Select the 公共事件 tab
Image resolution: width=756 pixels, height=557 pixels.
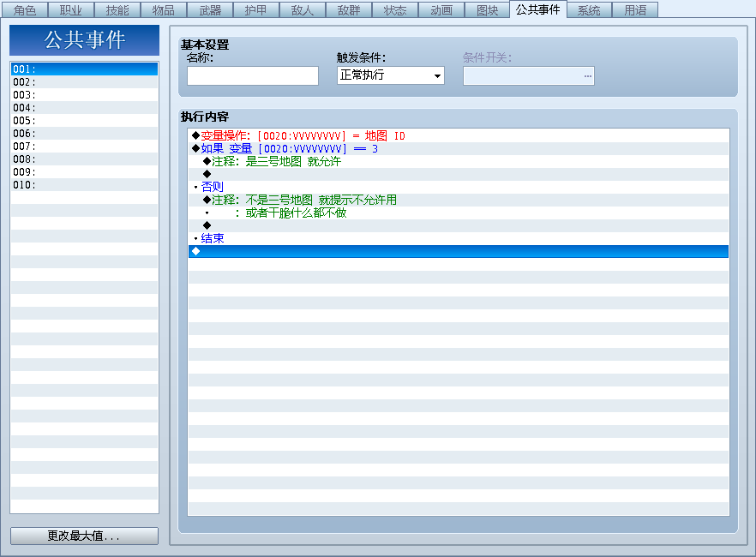coord(538,9)
